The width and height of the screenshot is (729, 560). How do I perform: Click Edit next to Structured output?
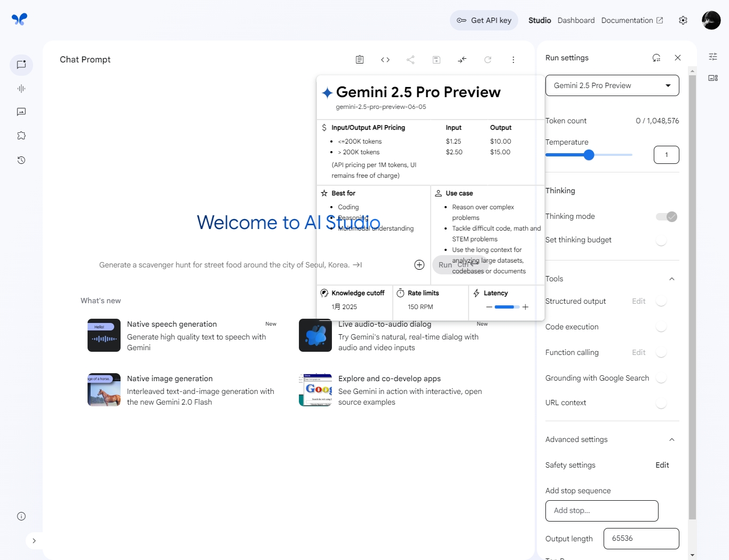coord(639,301)
